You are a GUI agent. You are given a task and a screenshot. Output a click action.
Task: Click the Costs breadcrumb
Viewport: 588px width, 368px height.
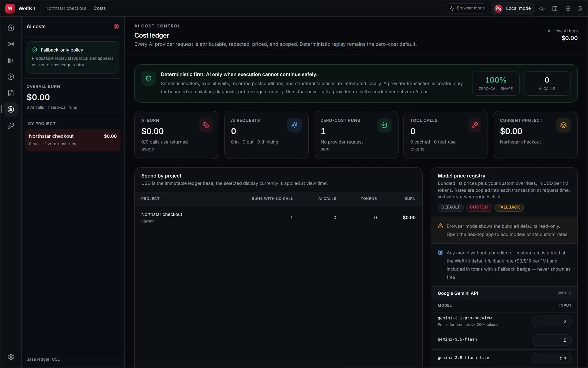100,8
